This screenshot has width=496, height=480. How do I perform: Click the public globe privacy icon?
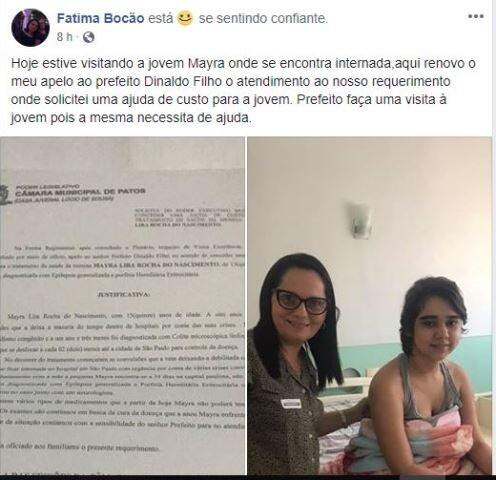(x=88, y=37)
